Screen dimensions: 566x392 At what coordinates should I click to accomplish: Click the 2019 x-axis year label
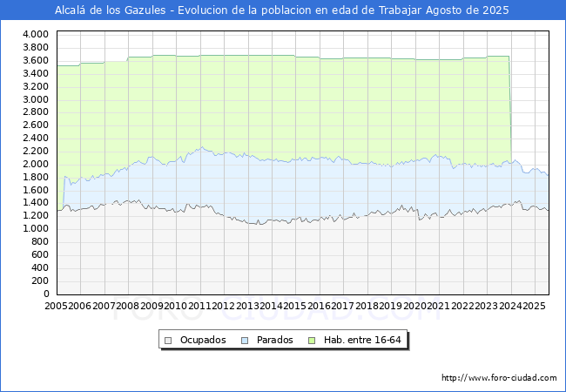[391, 306]
